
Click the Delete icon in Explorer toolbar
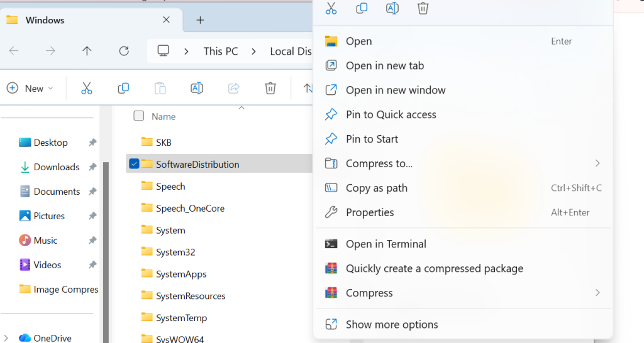point(270,89)
